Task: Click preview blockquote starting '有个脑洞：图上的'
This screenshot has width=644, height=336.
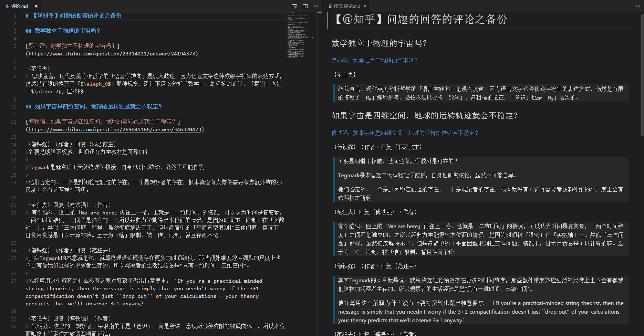Action: 481,239
